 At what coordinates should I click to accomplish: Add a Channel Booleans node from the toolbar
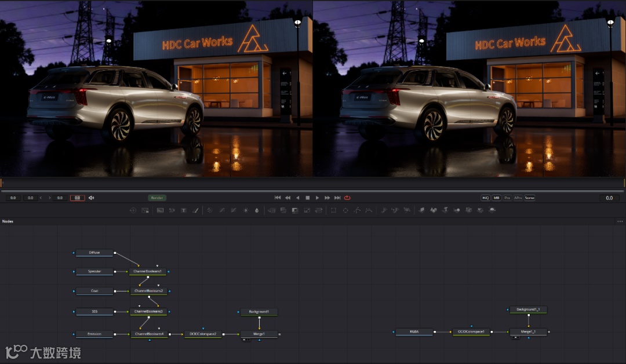(x=283, y=210)
